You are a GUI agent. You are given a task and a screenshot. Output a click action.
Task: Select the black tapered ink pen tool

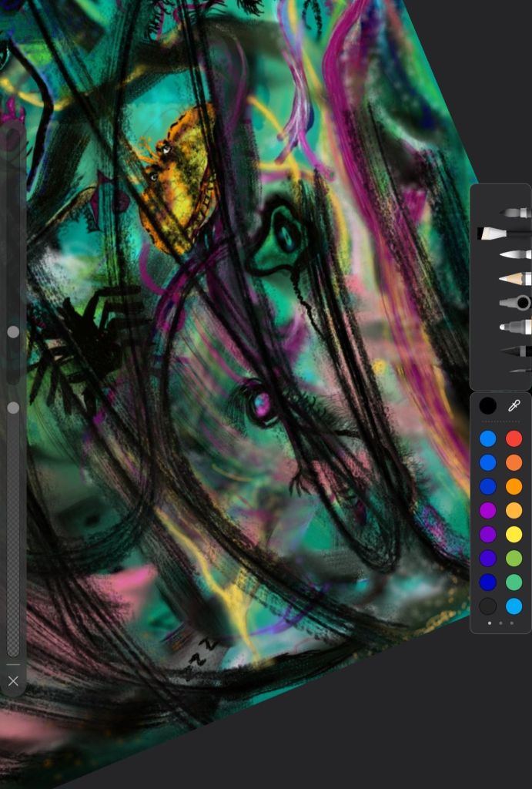click(515, 351)
